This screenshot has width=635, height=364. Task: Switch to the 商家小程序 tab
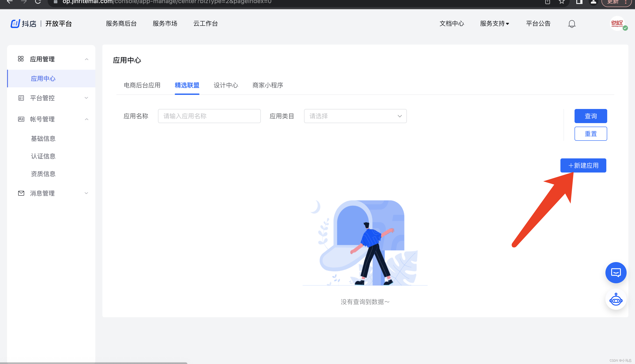[267, 85]
